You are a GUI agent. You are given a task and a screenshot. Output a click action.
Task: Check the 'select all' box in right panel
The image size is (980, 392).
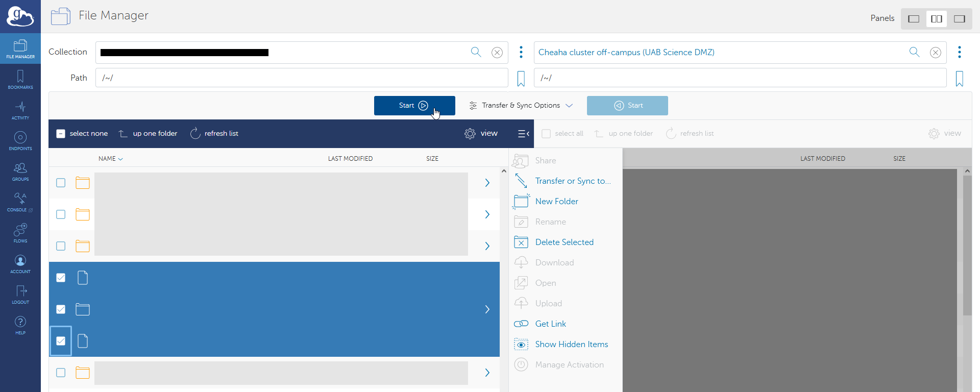[546, 134]
